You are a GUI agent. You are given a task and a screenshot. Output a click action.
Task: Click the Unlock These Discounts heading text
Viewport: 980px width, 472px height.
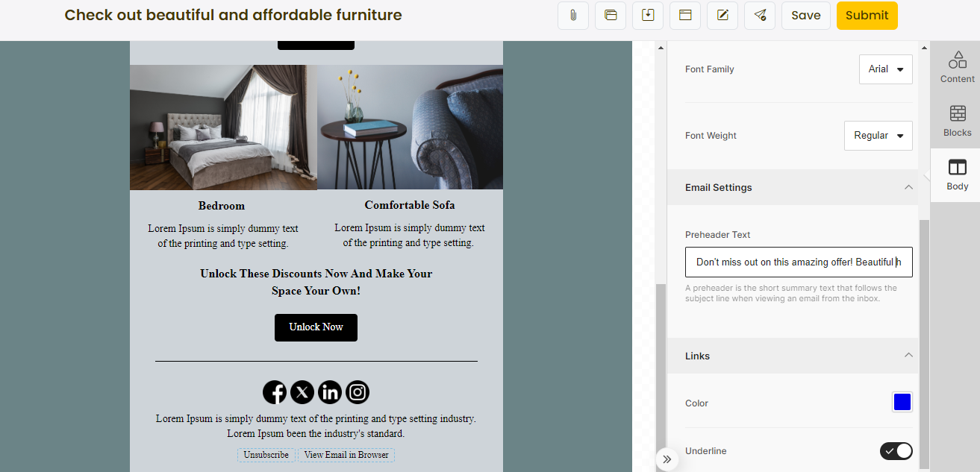(x=316, y=282)
